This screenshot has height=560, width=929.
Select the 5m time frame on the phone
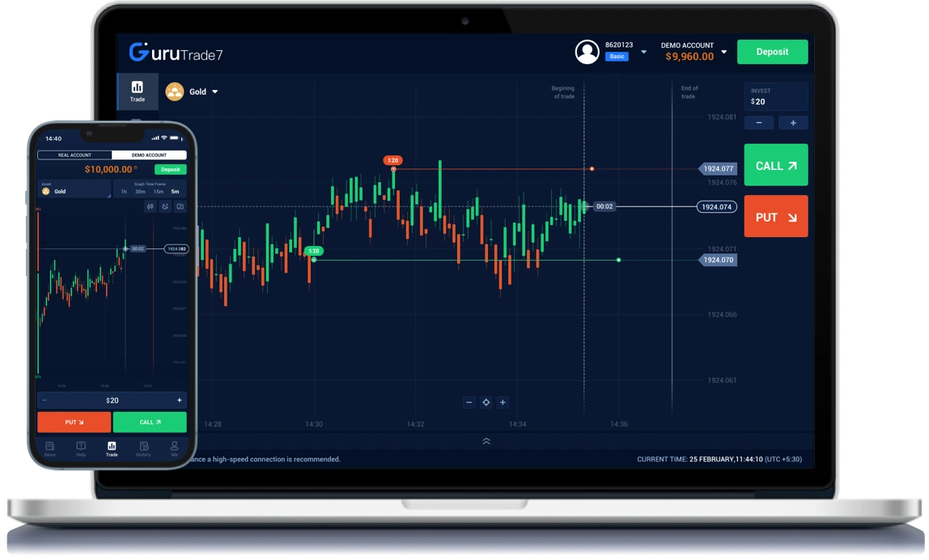[176, 192]
